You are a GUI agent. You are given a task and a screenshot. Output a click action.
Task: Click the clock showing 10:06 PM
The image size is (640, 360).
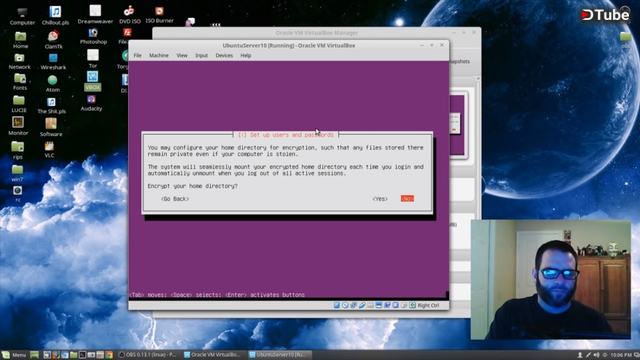[x=620, y=355]
